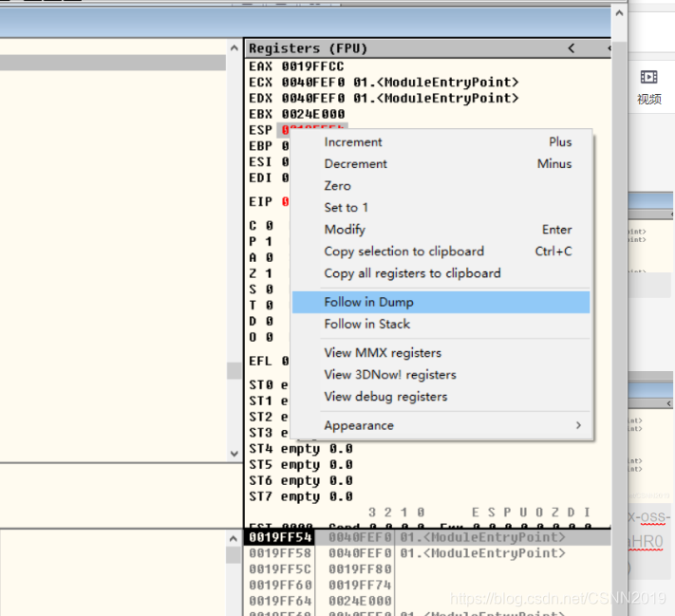Screen dimensions: 675x616
Task: Select the EDX register row
Action: point(384,99)
